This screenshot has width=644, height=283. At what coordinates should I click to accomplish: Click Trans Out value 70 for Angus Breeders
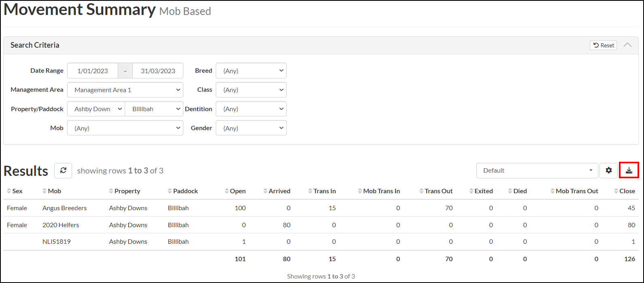(x=449, y=208)
